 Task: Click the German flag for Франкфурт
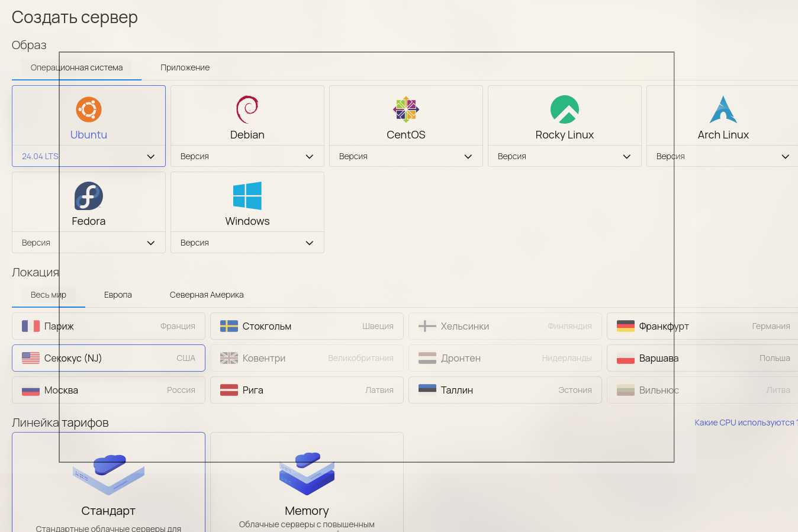coord(626,326)
